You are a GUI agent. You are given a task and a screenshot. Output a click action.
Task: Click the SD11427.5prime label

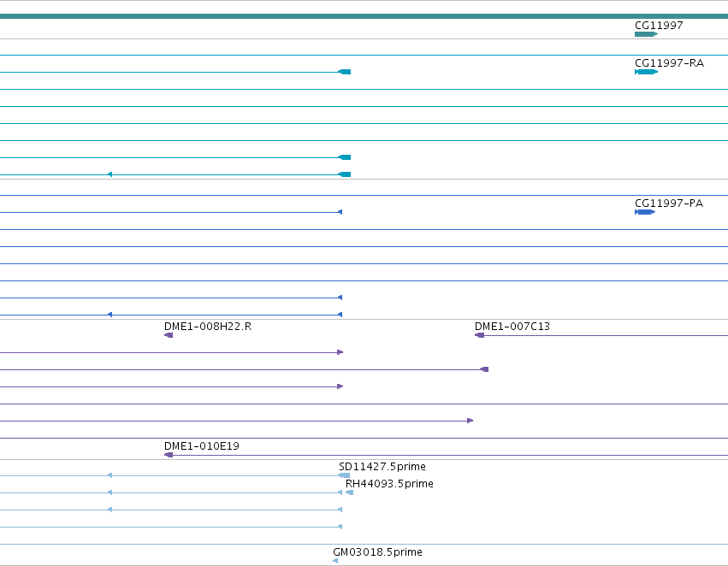coord(382,466)
